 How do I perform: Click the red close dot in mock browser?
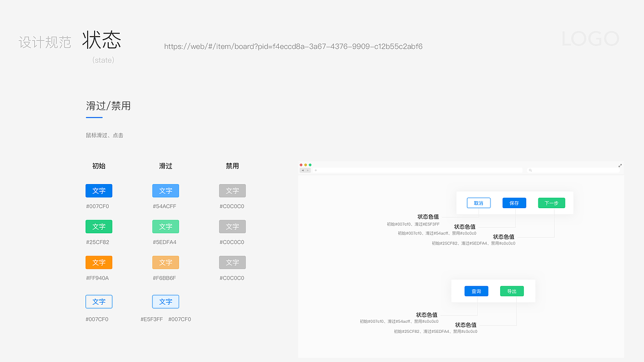(301, 165)
